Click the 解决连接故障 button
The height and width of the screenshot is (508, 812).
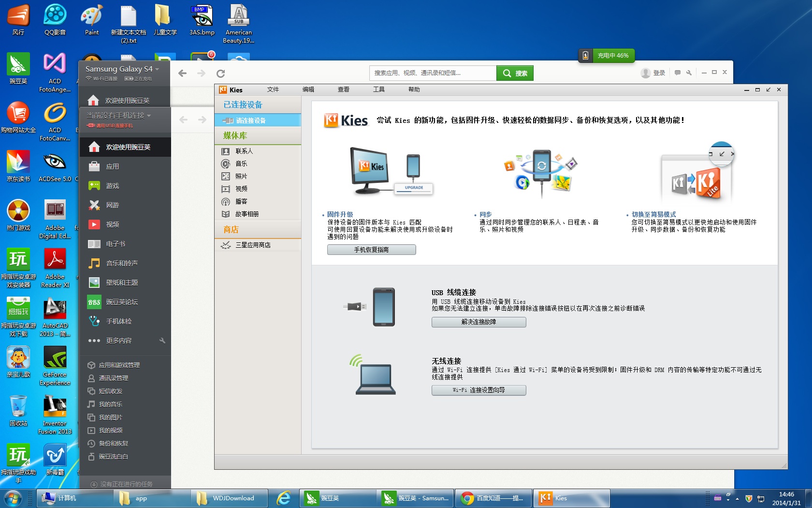tap(478, 322)
